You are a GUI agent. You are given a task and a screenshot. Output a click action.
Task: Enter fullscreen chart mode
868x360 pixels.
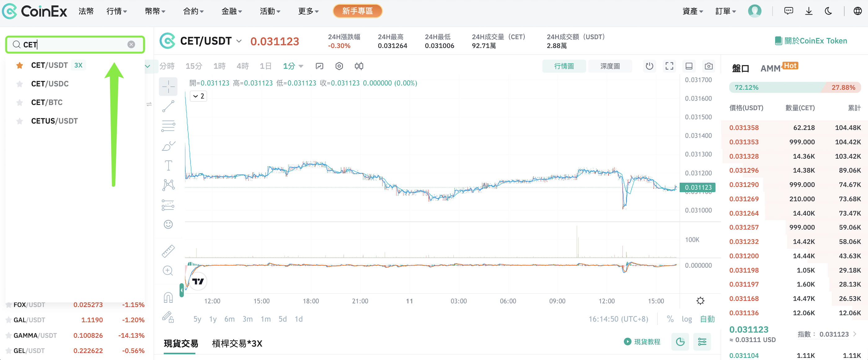[x=669, y=66]
